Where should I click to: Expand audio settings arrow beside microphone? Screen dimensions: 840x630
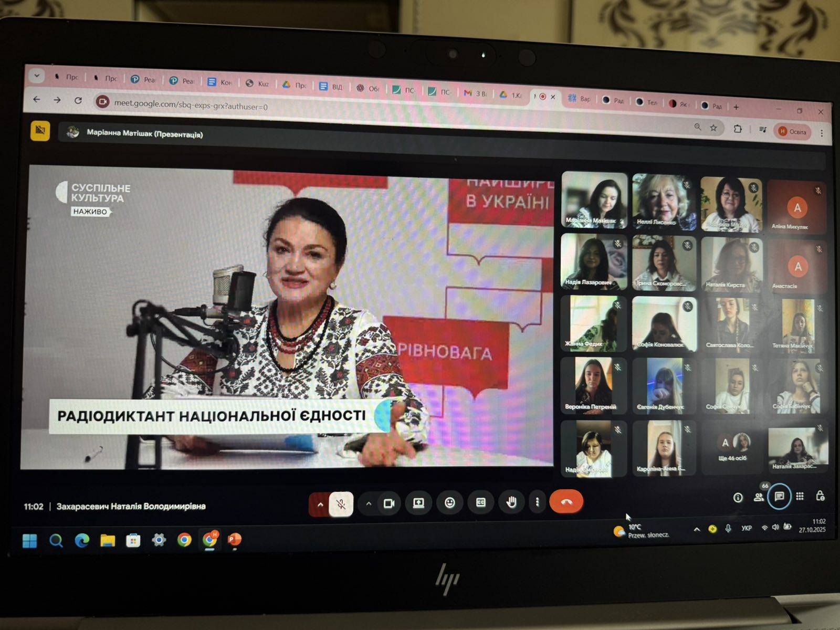pyautogui.click(x=320, y=505)
